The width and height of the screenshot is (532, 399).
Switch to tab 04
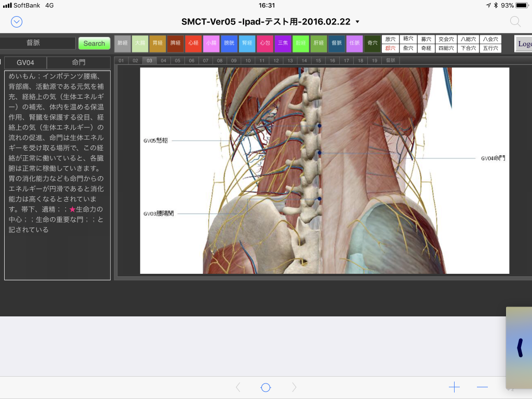[x=163, y=61]
